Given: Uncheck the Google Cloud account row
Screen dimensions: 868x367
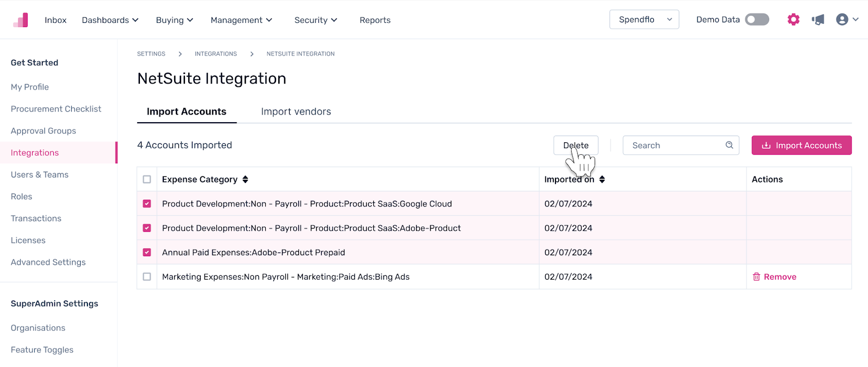Looking at the screenshot, I should (x=147, y=204).
